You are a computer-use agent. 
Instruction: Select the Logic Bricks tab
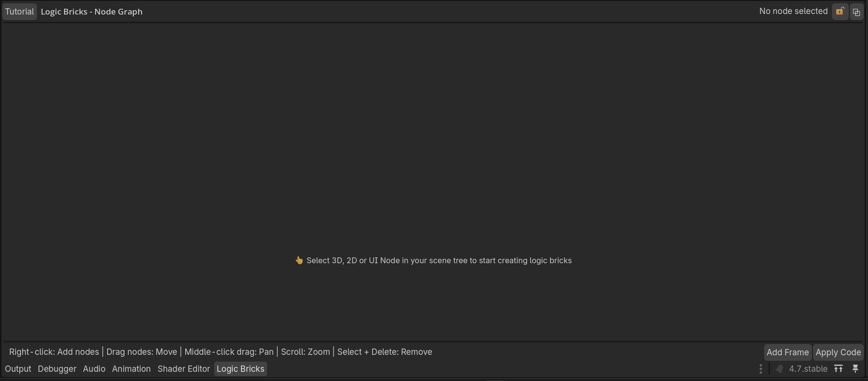(241, 369)
